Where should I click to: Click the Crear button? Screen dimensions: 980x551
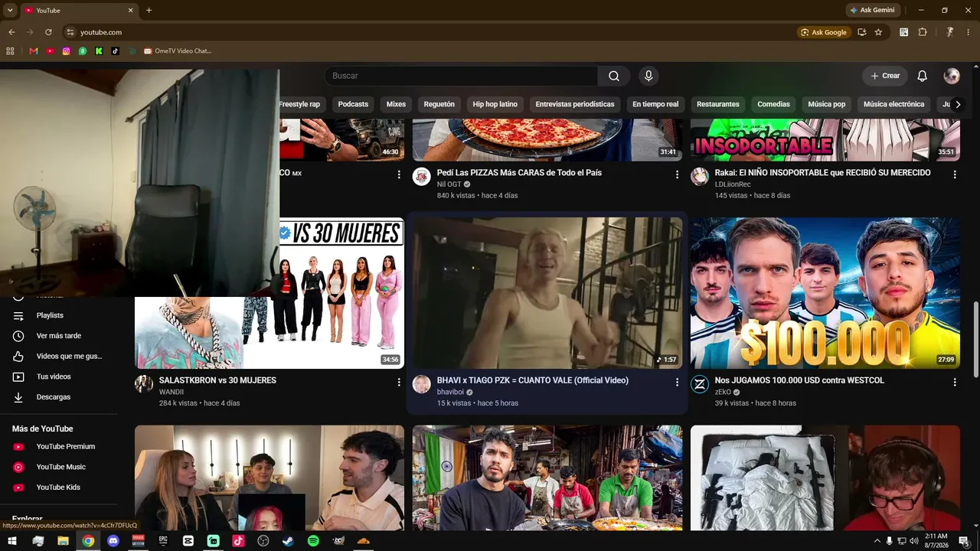(x=885, y=76)
